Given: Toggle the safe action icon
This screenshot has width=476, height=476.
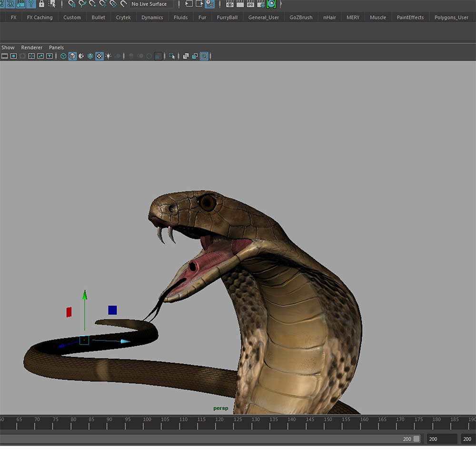Looking at the screenshot, I should (x=40, y=56).
